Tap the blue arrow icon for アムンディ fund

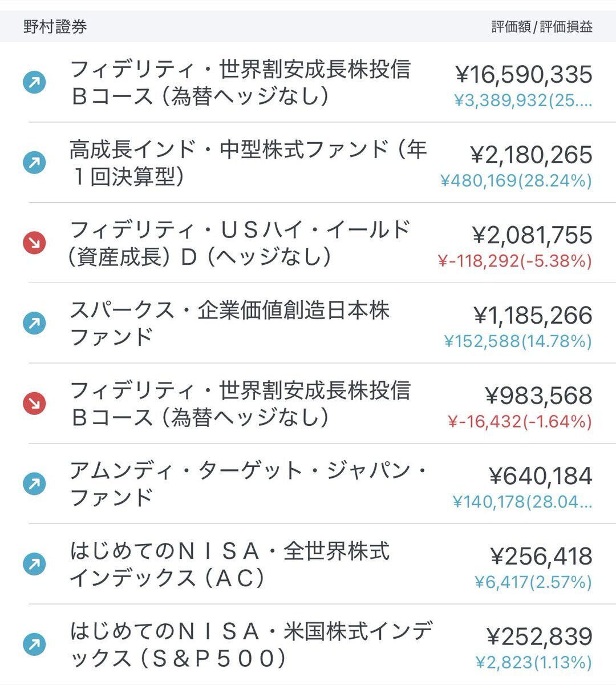click(x=34, y=484)
